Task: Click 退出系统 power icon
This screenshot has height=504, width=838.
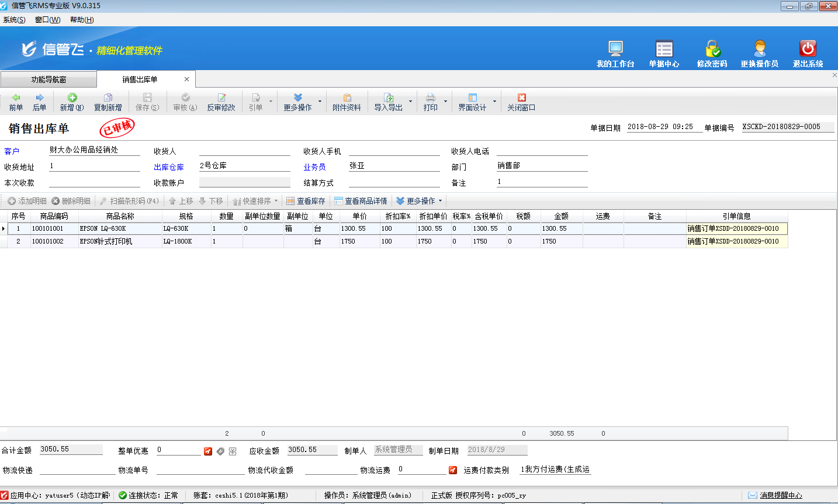Action: tap(808, 48)
